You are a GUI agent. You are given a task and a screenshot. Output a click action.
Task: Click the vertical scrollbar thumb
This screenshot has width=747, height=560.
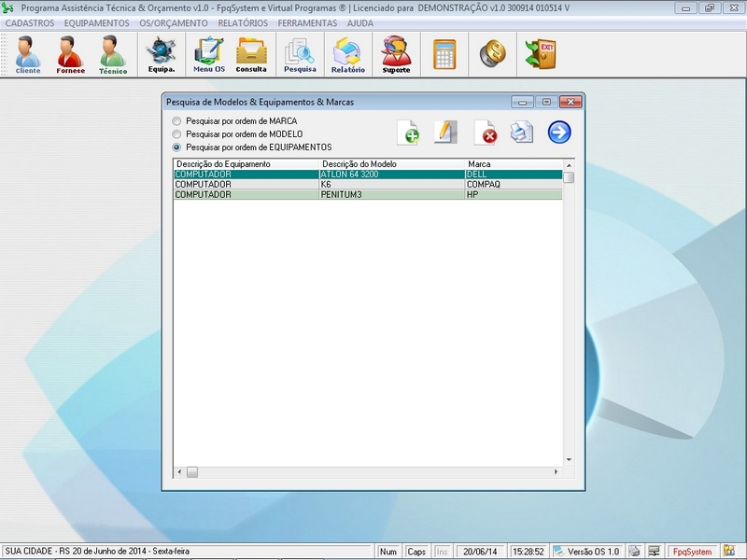click(x=569, y=177)
